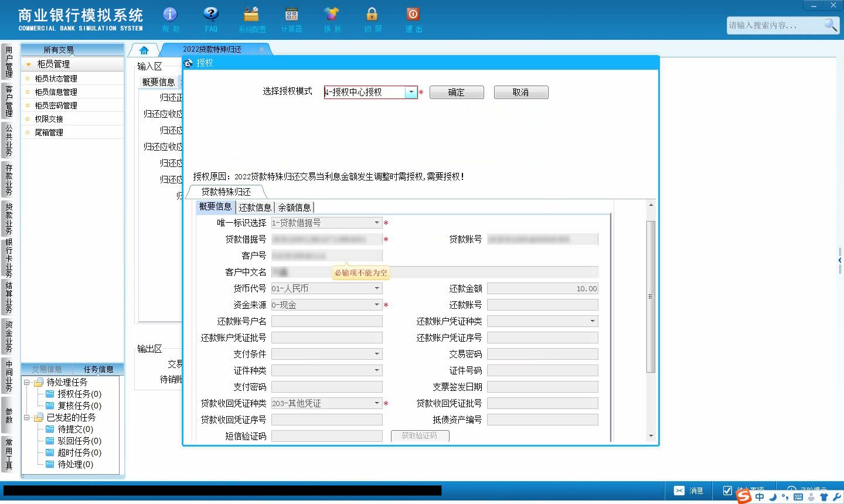Click the 取消 cancel button

coord(521,92)
